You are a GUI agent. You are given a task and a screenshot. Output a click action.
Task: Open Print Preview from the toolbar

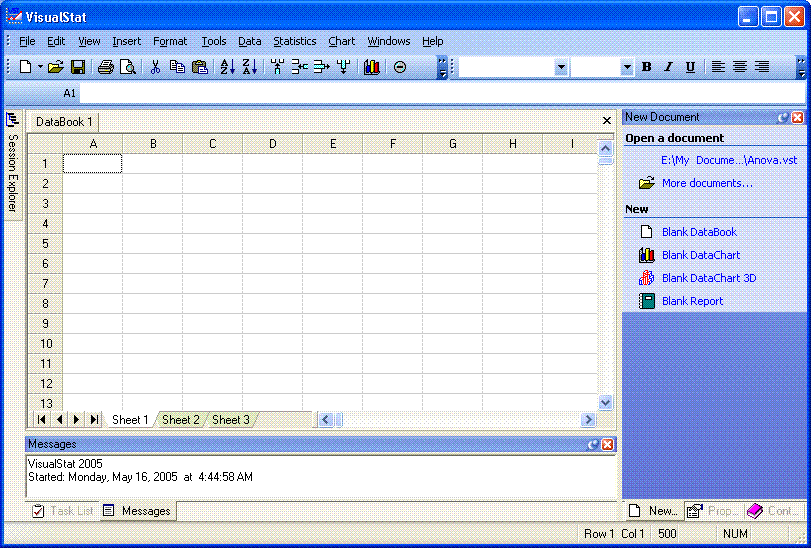127,67
